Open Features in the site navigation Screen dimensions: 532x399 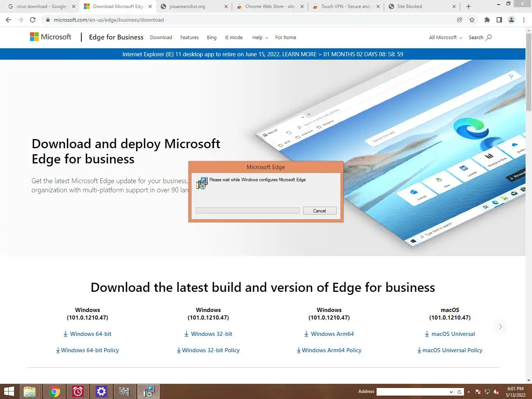(x=189, y=37)
